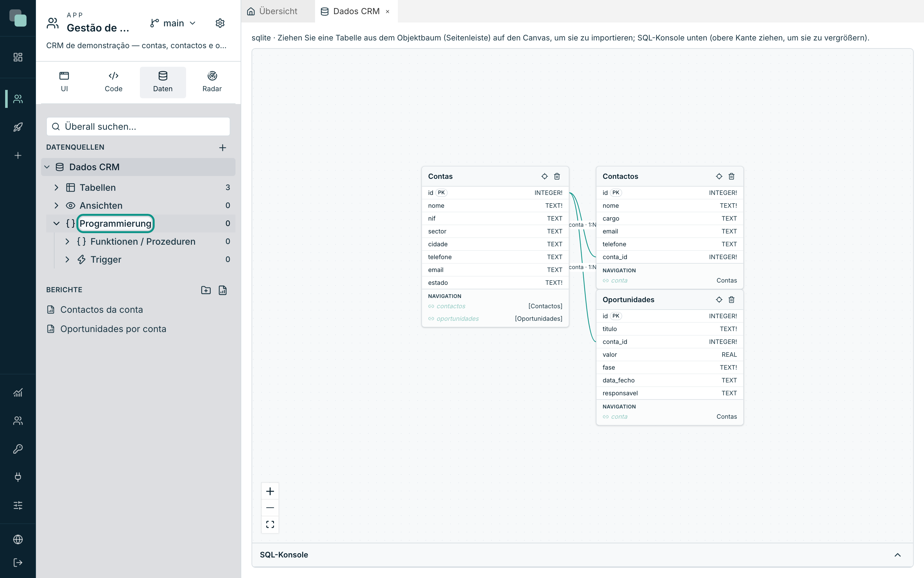Expand the Ansichten node
Screen dimensions: 924x578
pyautogui.click(x=56, y=206)
